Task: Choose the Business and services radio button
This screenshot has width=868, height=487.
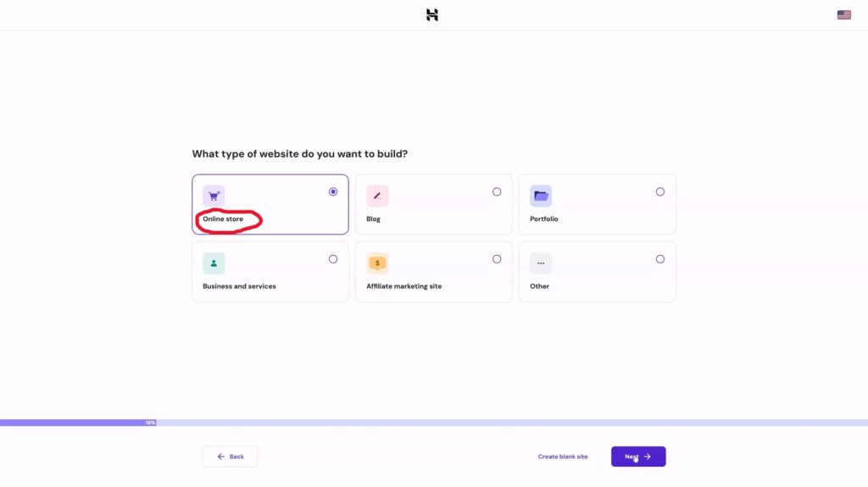Action: pyautogui.click(x=333, y=259)
